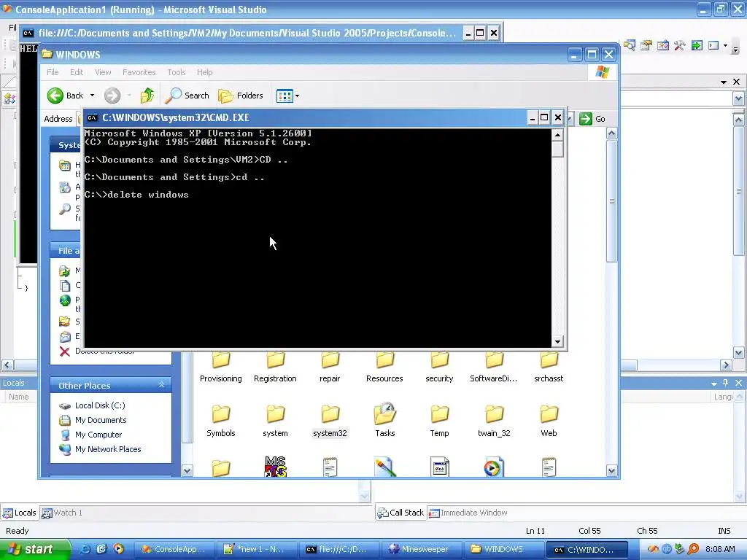This screenshot has height=560, width=747.
Task: Toggle auto-hide pin on bottom right panel
Action: (x=726, y=383)
